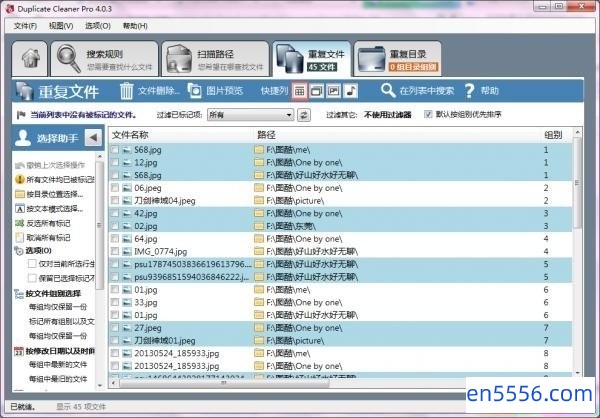The height and width of the screenshot is (418, 600).
Task: Click the 文件删除 trash icon
Action: pyautogui.click(x=126, y=91)
